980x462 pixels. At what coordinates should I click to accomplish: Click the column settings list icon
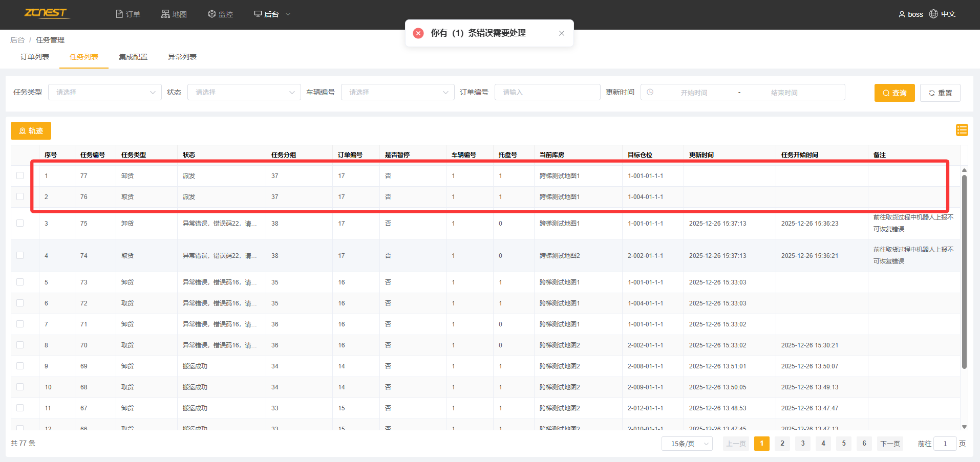click(x=962, y=130)
